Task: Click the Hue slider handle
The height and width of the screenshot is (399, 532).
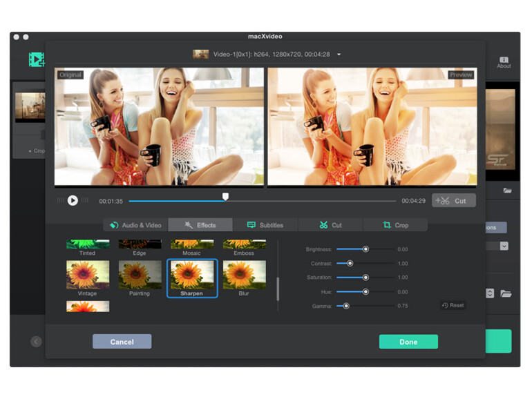Action: [365, 291]
